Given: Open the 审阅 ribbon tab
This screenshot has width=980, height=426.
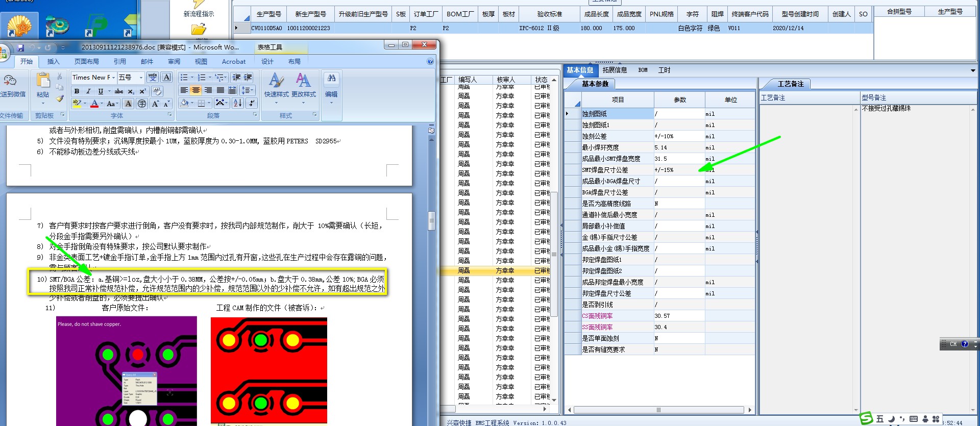Looking at the screenshot, I should tap(174, 61).
